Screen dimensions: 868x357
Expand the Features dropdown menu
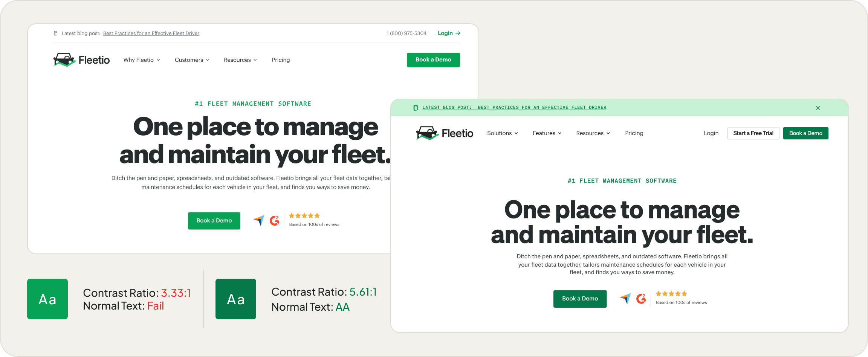[x=547, y=133]
